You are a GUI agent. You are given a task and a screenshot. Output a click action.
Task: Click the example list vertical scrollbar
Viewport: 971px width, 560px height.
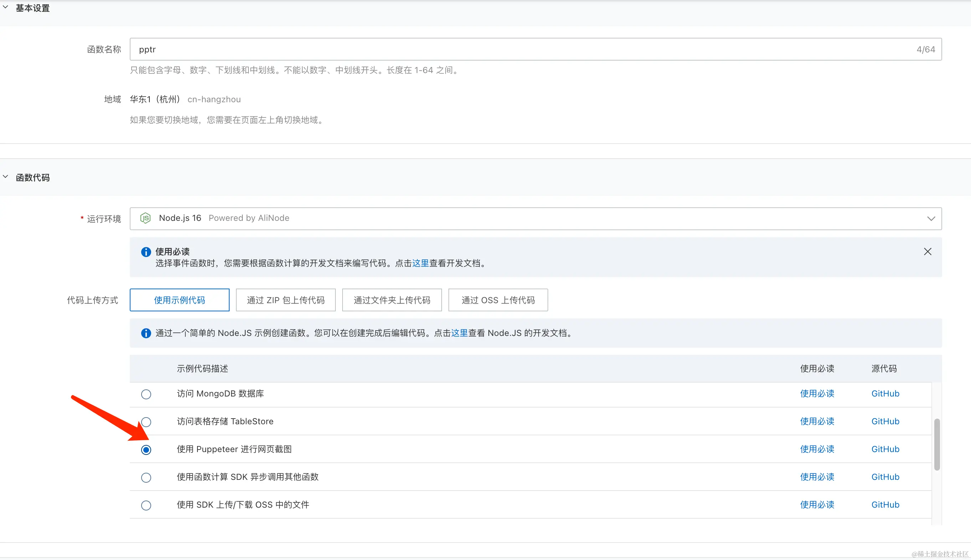pyautogui.click(x=937, y=444)
